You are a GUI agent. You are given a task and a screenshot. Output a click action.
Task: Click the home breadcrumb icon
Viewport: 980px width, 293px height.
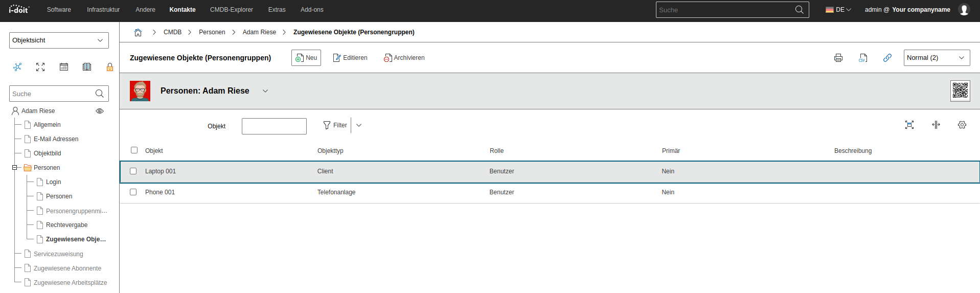[x=138, y=32]
